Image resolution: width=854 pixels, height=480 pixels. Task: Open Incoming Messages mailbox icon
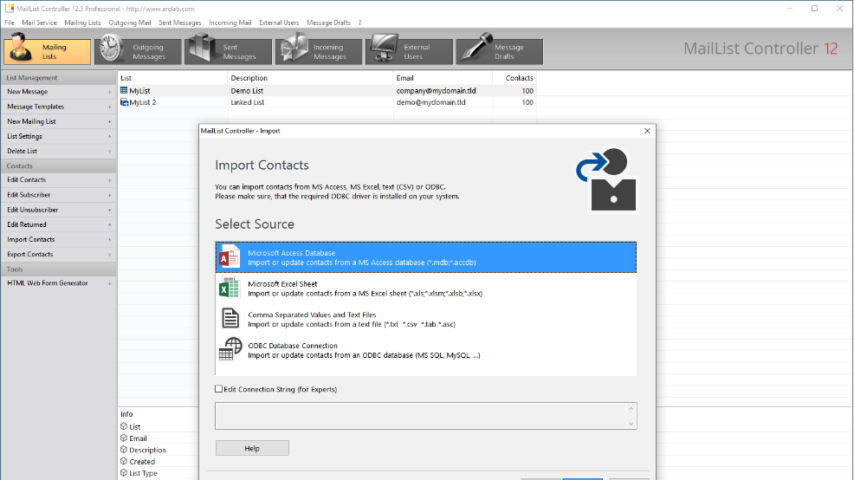pyautogui.click(x=294, y=48)
